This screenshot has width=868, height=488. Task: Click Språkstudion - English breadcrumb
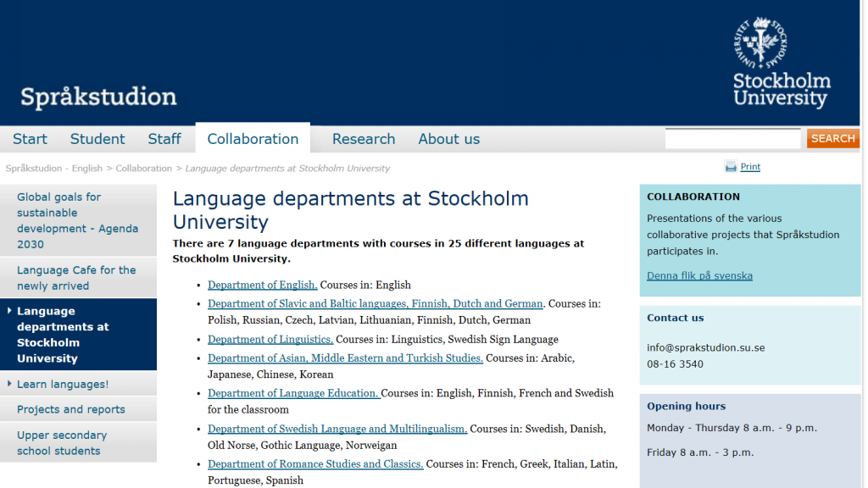[x=54, y=169]
